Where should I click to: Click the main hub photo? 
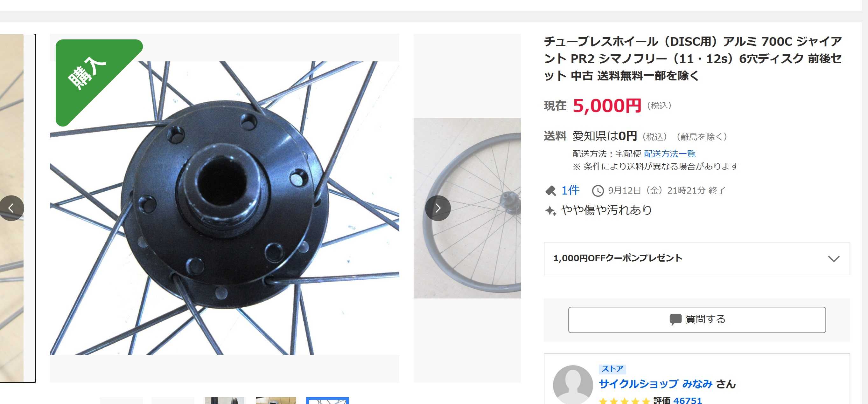pyautogui.click(x=224, y=208)
